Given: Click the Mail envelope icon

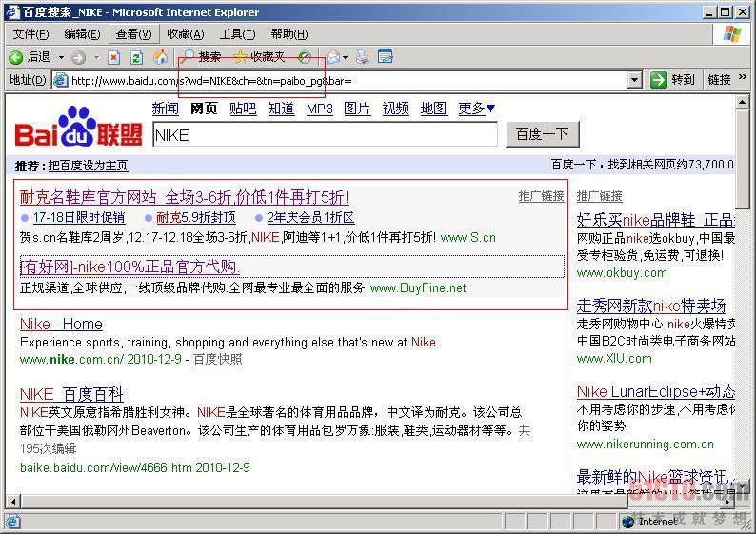Looking at the screenshot, I should pos(333,57).
